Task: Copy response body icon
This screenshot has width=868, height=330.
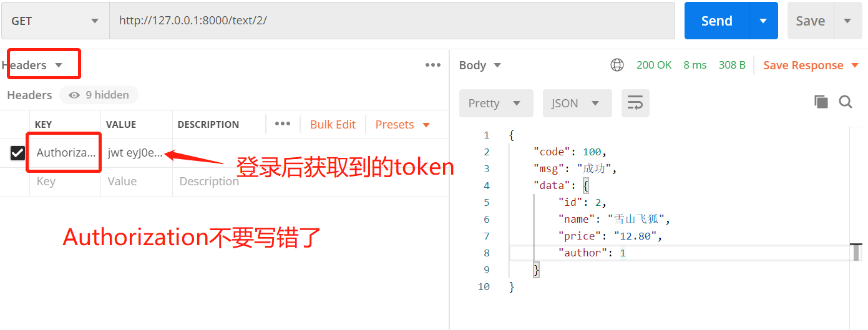Action: point(821,102)
